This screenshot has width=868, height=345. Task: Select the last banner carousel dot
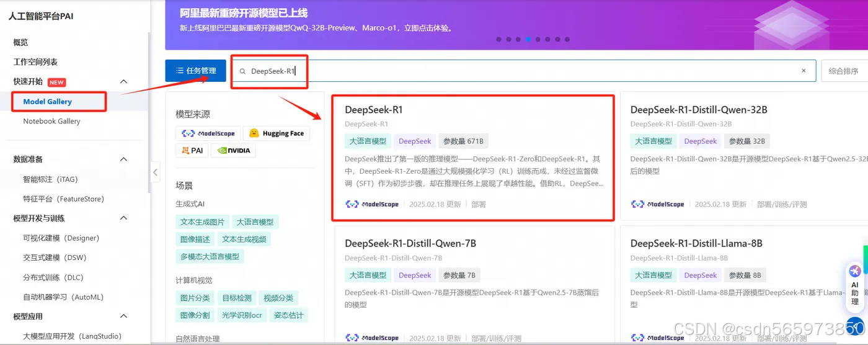[x=567, y=39]
